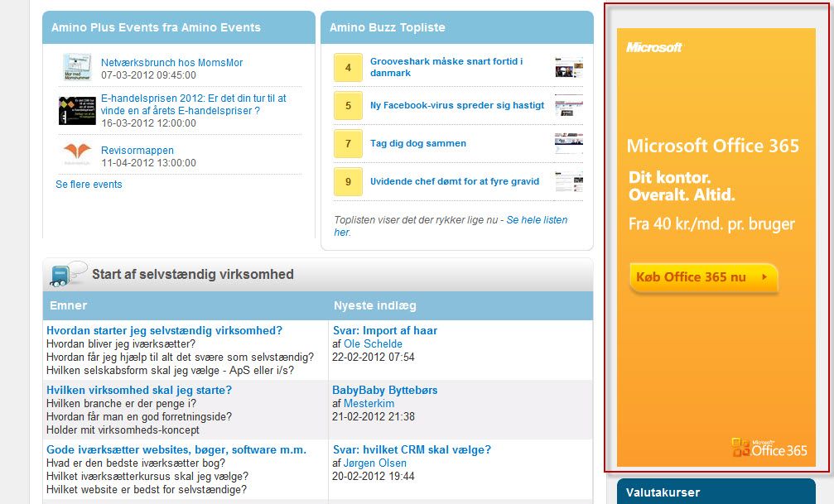This screenshot has width=834, height=504.
Task: Open Gode iværksætter websites topic
Action: tap(176, 449)
